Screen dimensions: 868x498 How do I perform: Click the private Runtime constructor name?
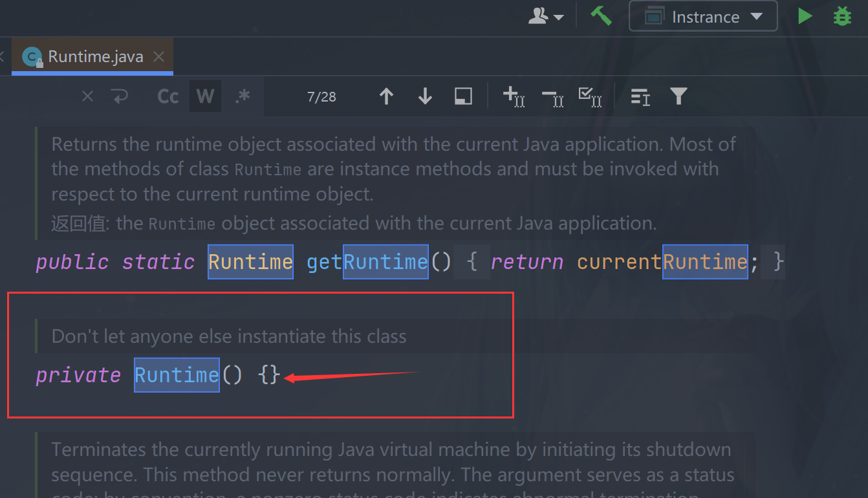(177, 375)
